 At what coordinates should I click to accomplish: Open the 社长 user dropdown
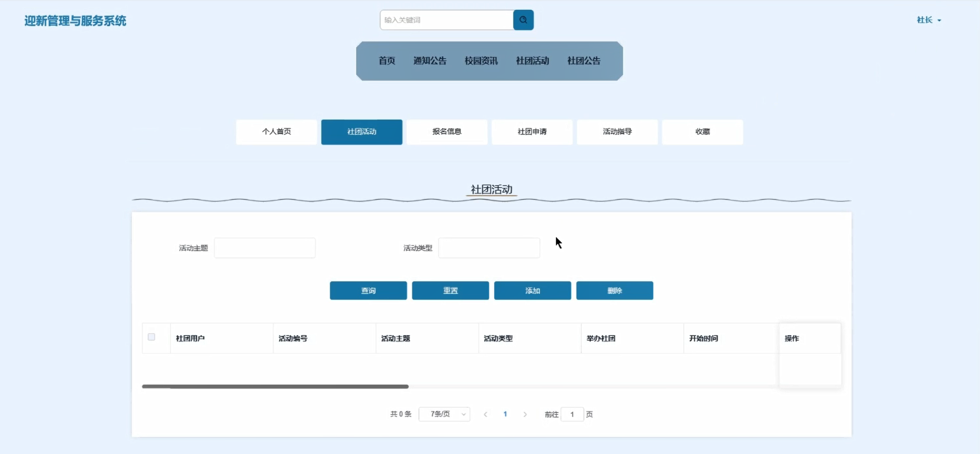929,20
